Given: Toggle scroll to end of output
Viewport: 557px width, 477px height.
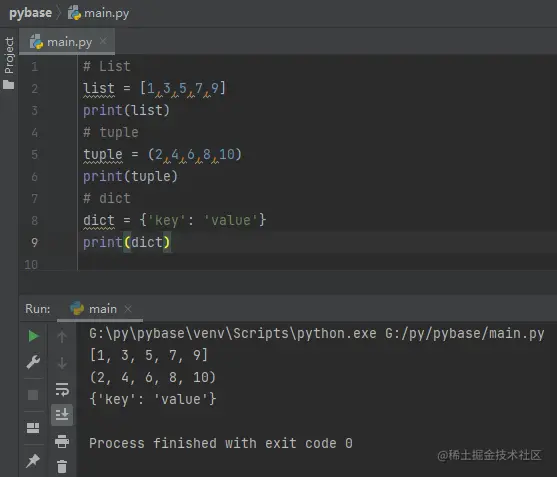Looking at the screenshot, I should [62, 414].
